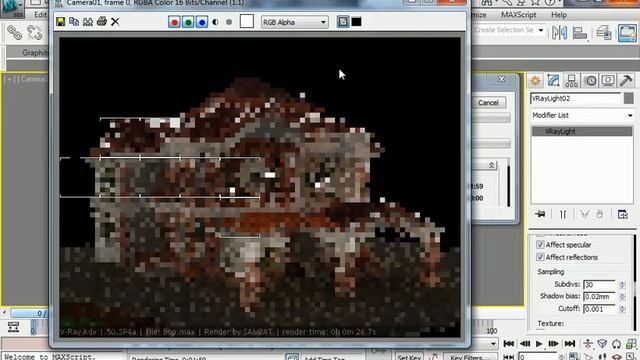Step to the next frame
The width and height of the screenshot is (640, 360).
coord(553,344)
